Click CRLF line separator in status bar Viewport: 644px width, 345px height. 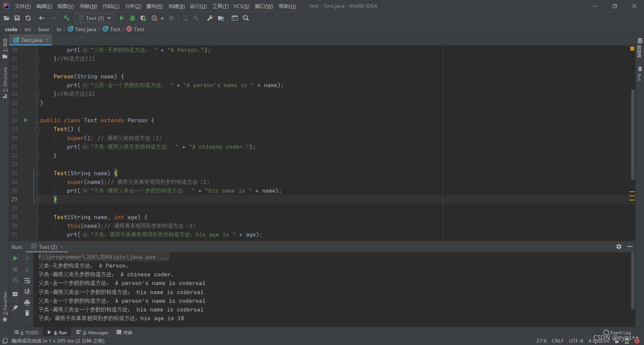click(557, 341)
